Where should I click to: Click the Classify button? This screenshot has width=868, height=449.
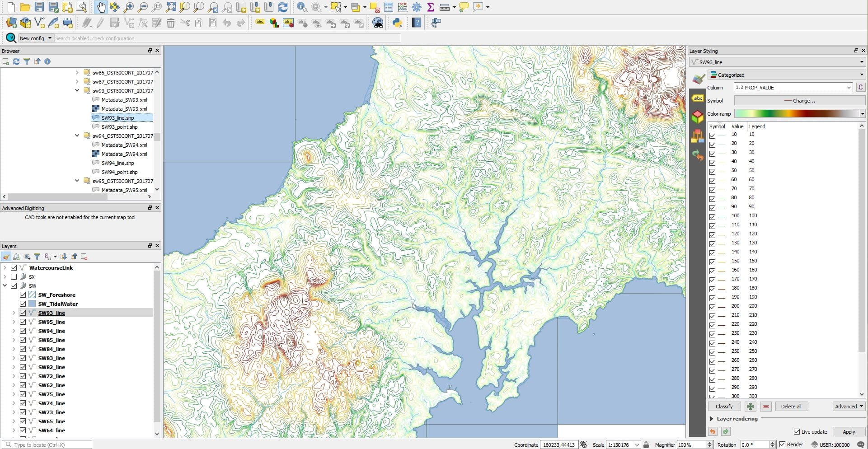tap(724, 407)
